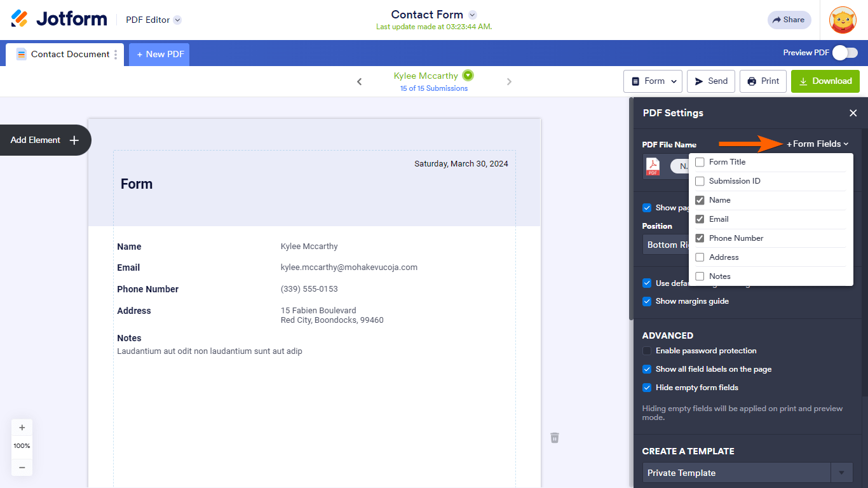Zoom out with the minus icon

(x=22, y=467)
